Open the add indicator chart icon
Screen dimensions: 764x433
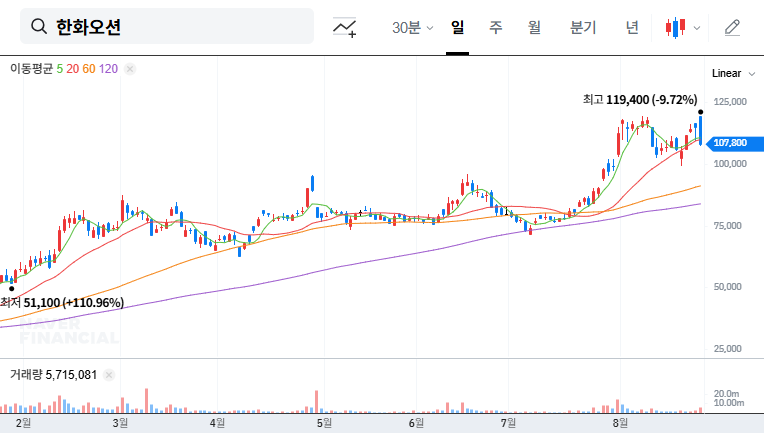click(344, 27)
